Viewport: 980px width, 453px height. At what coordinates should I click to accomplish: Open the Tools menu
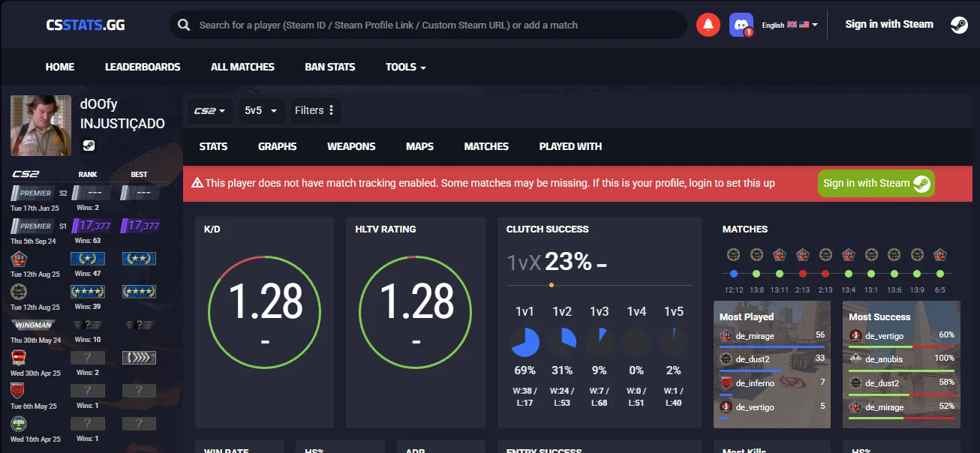(405, 67)
